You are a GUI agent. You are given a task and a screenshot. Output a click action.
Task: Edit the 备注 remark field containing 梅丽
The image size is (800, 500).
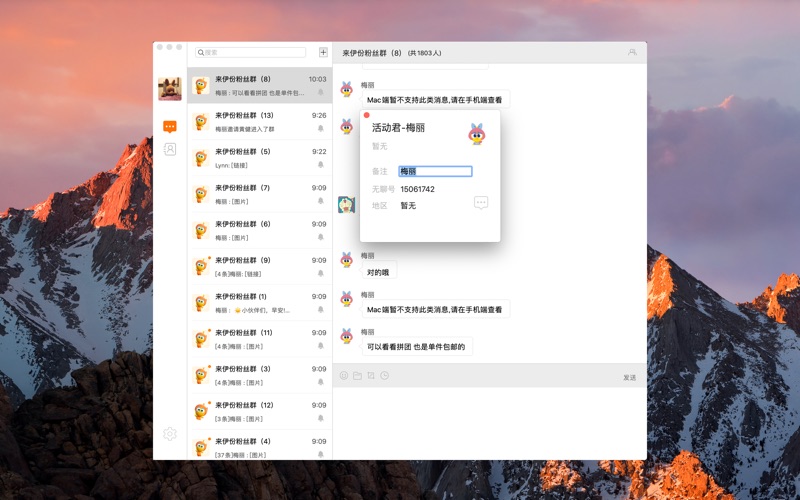coord(435,171)
